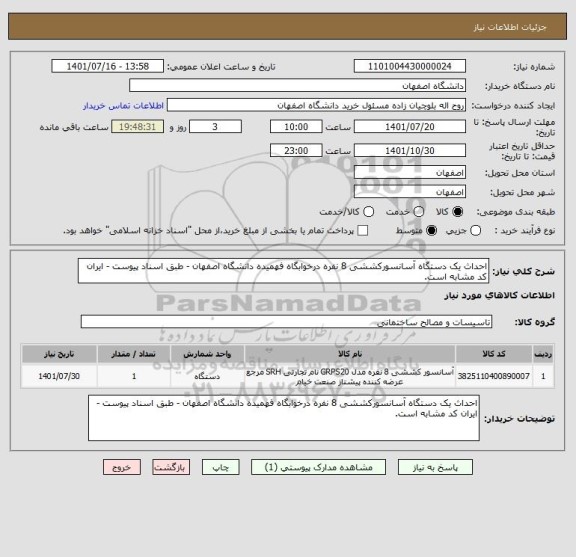This screenshot has width=576, height=557.
Task: Click the delivery province field اصفهان
Action: coord(410,173)
